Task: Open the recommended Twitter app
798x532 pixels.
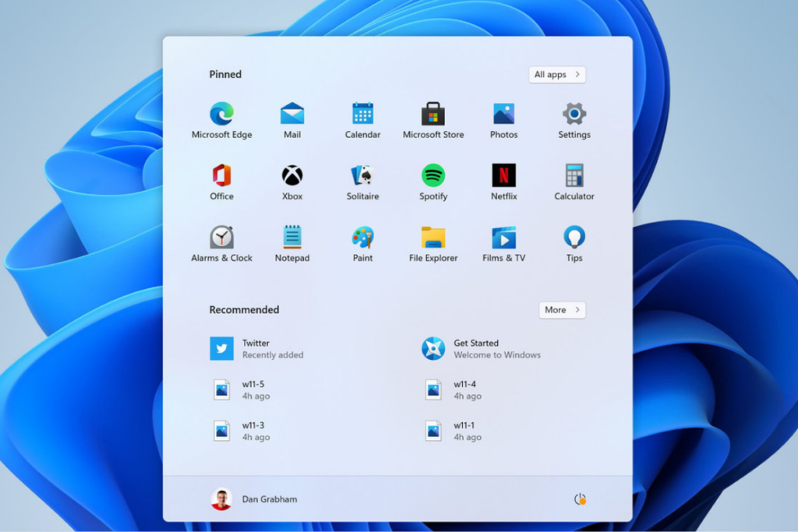Action: click(257, 349)
